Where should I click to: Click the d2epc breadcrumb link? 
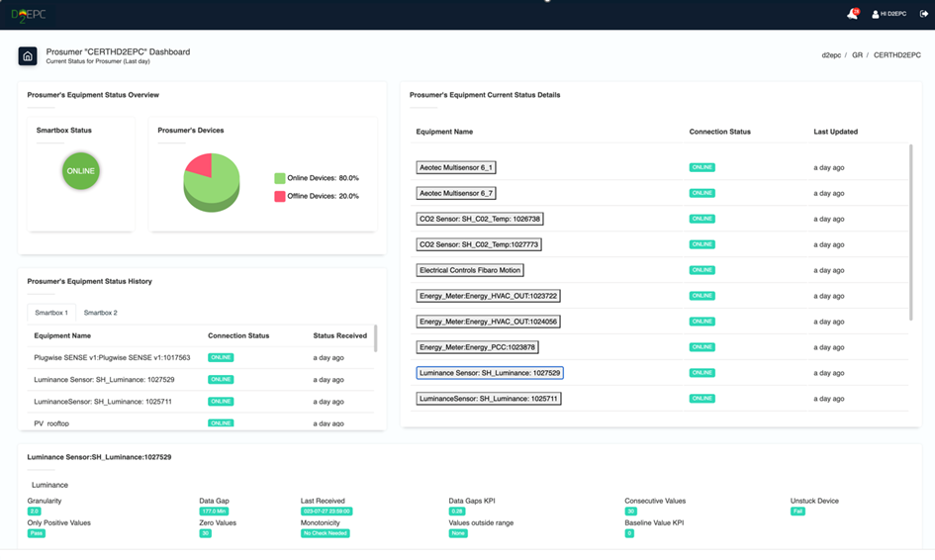click(x=831, y=54)
